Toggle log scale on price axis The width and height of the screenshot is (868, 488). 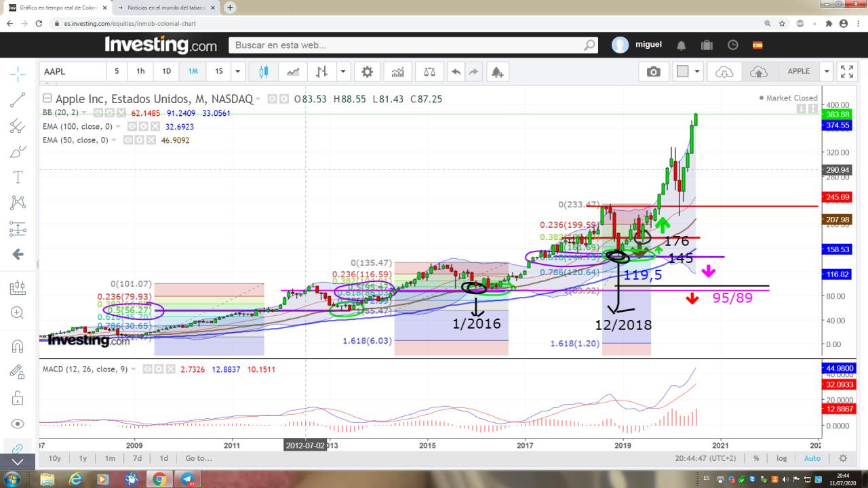click(782, 458)
